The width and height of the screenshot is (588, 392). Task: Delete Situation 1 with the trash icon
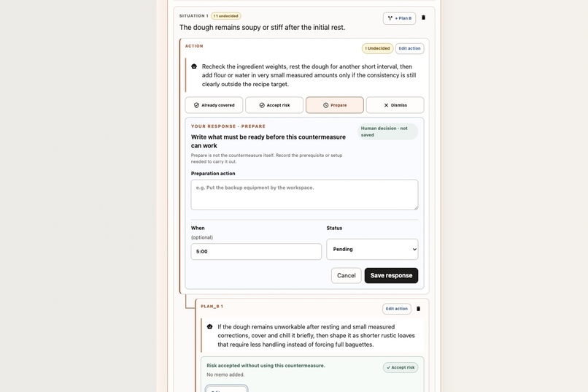(x=423, y=18)
